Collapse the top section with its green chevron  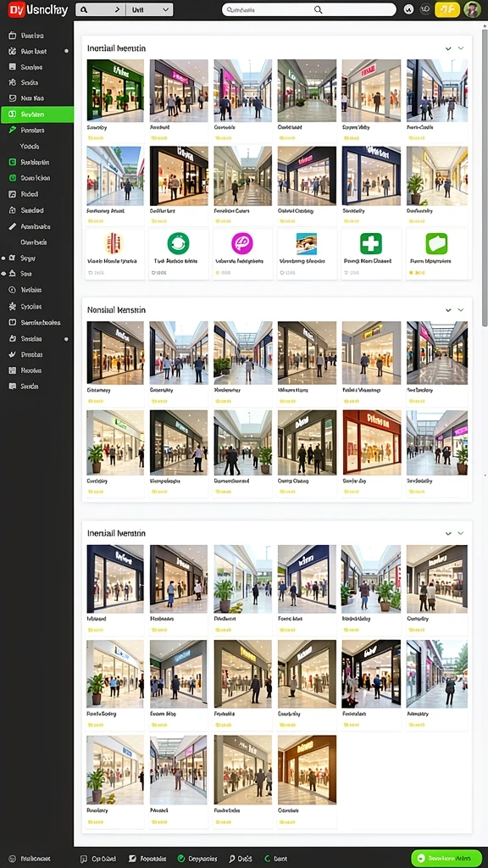pyautogui.click(x=448, y=48)
